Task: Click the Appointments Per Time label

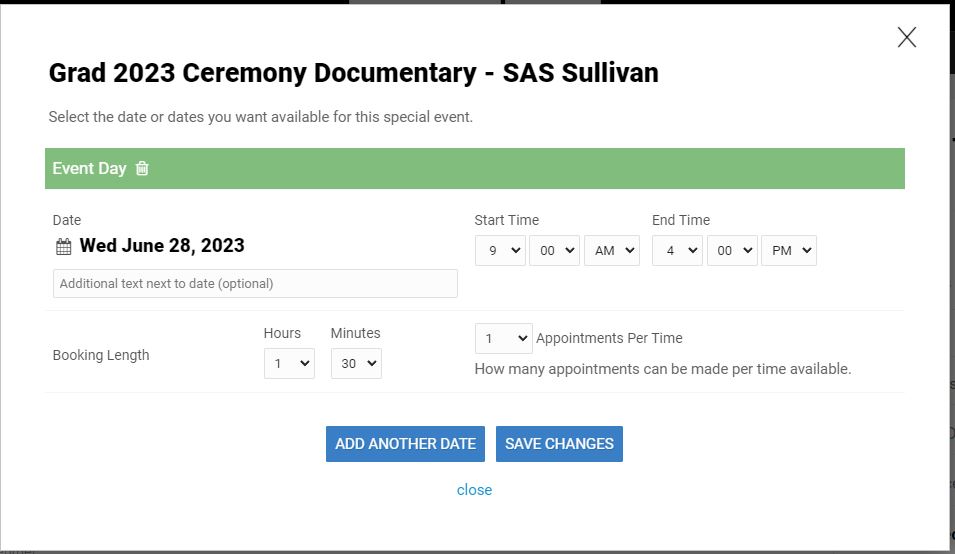Action: point(609,338)
